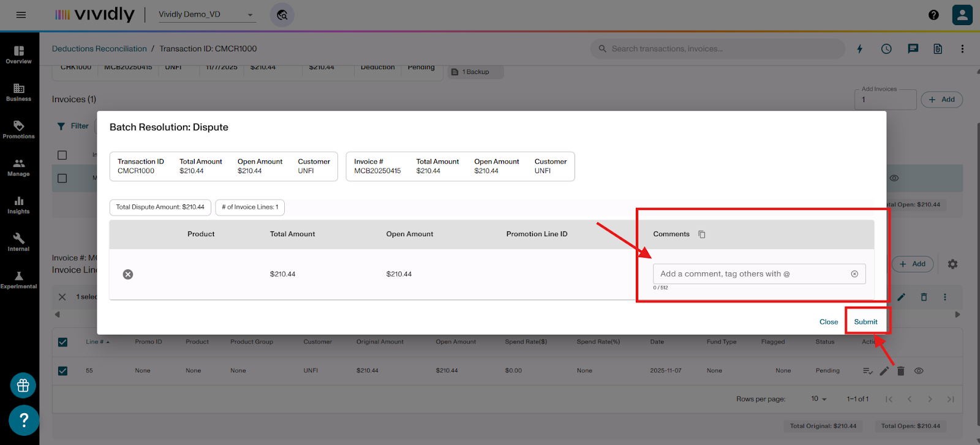The image size is (980, 445).
Task: Submit the batch dispute resolution
Action: [x=865, y=322]
